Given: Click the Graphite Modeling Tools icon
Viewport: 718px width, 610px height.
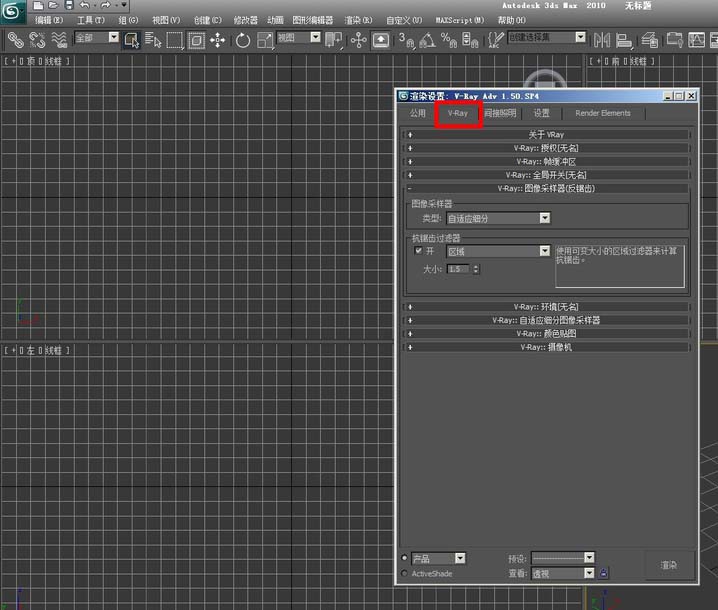Looking at the screenshot, I should click(674, 40).
